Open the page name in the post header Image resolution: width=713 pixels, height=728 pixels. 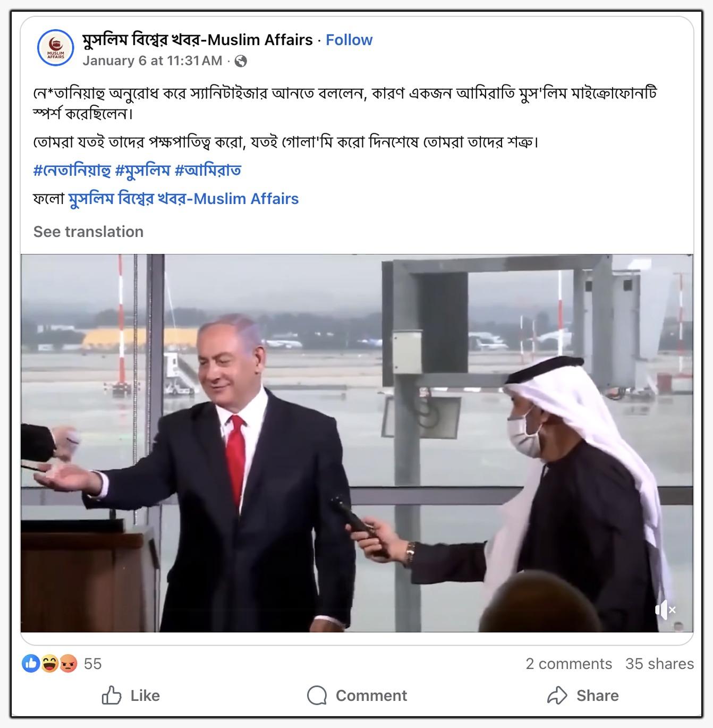[198, 40]
